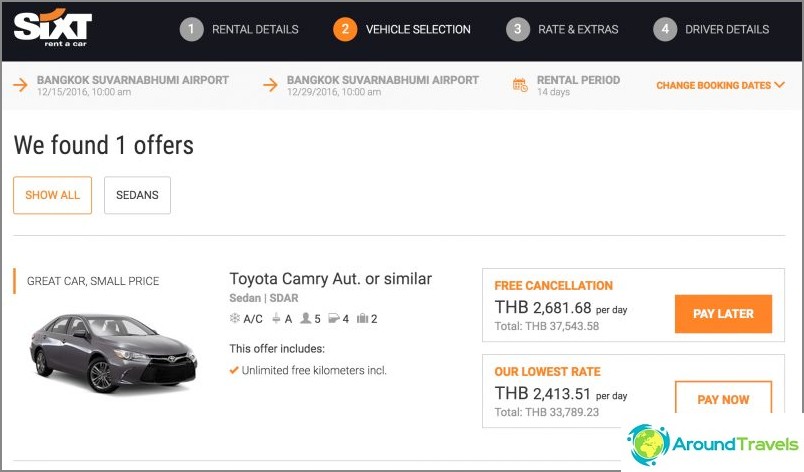This screenshot has width=804, height=472.
Task: Expand Change Booking Dates chevron
Action: (779, 85)
